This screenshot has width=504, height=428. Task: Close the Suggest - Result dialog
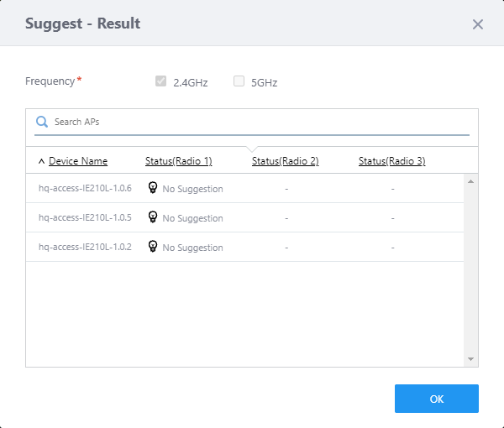[x=478, y=23]
